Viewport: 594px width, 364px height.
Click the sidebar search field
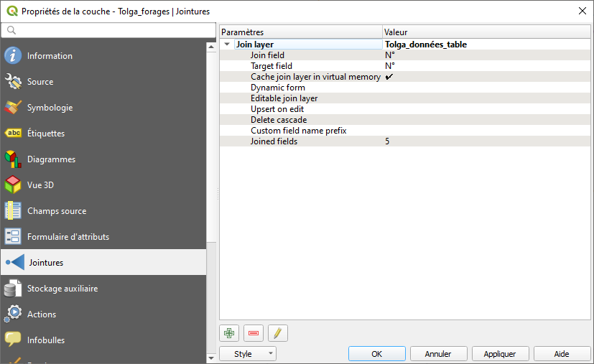point(108,30)
